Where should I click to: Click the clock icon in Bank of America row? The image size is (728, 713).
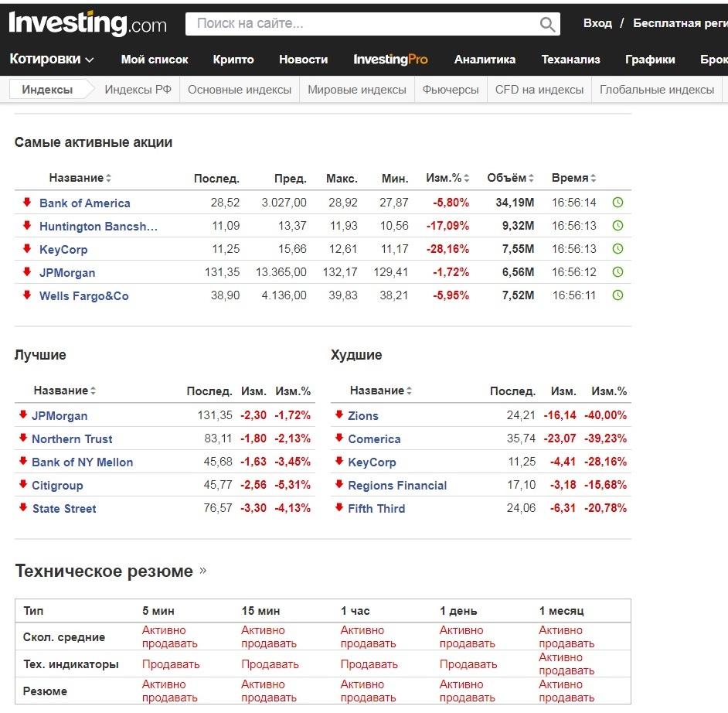click(x=617, y=203)
